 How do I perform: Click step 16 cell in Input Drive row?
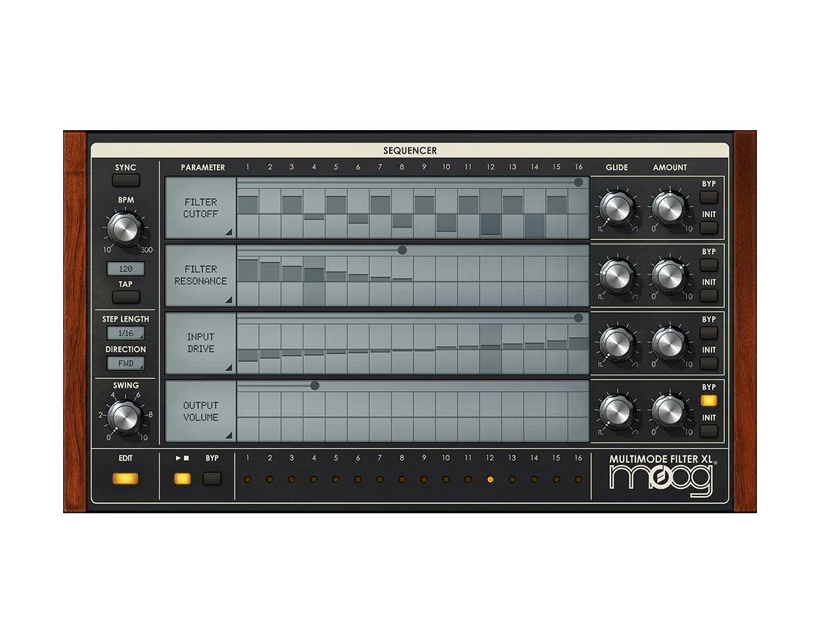coord(578,349)
